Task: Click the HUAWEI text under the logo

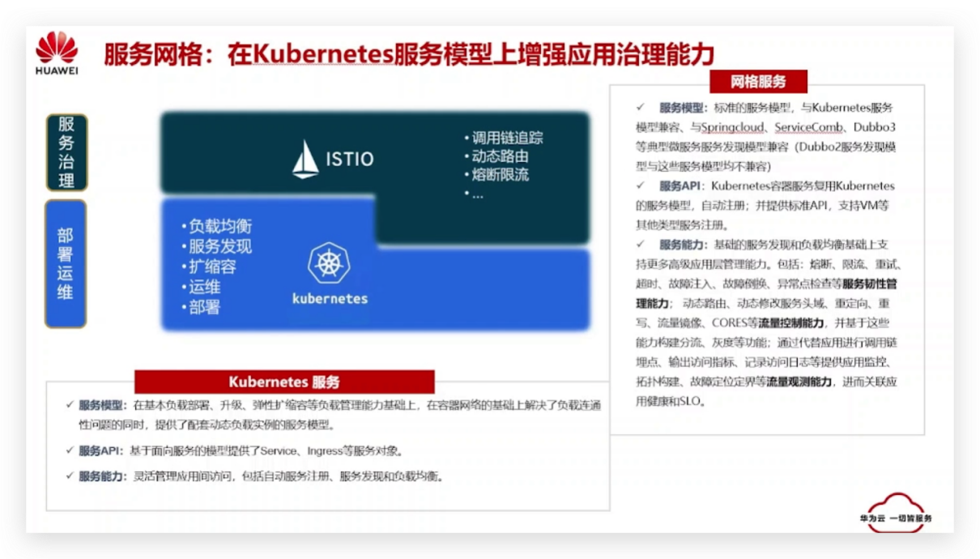Action: [57, 70]
